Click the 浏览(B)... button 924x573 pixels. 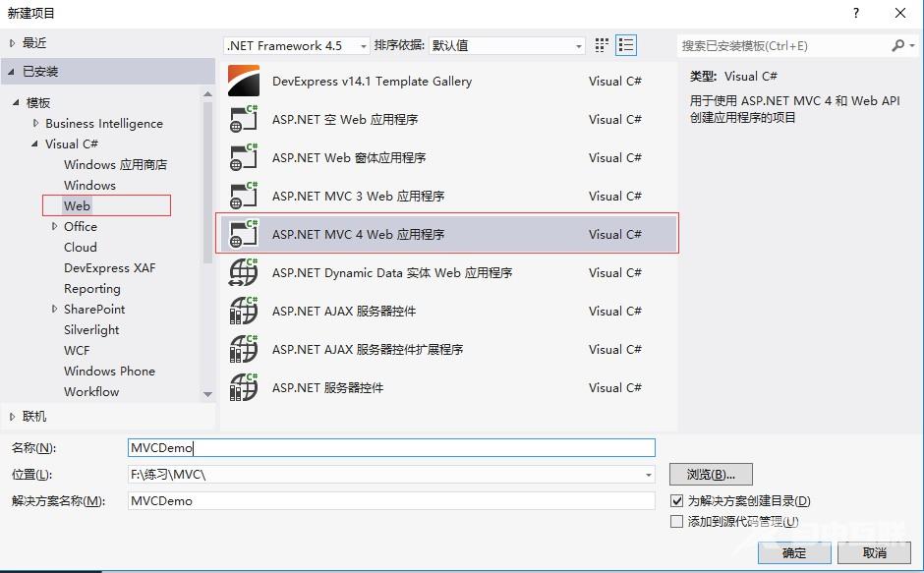tap(711, 475)
